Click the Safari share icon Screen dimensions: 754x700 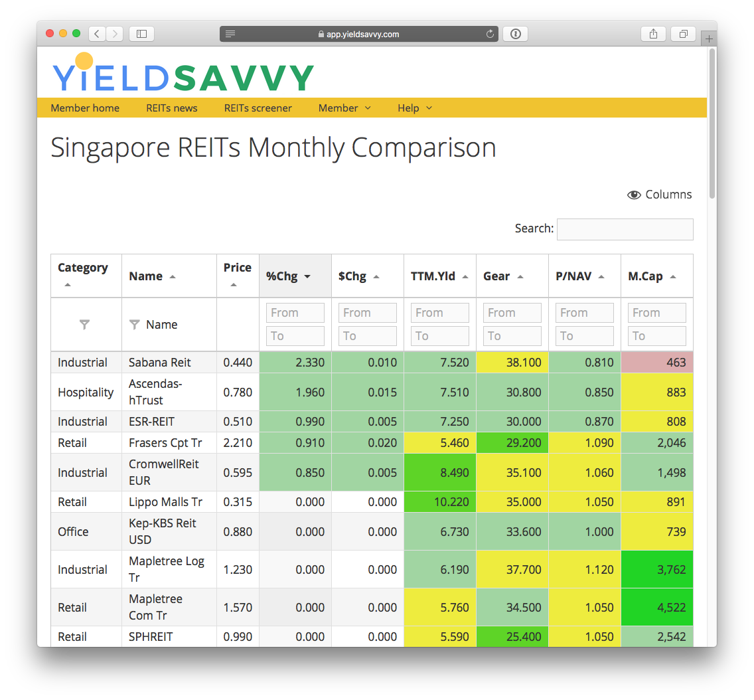[x=653, y=34]
